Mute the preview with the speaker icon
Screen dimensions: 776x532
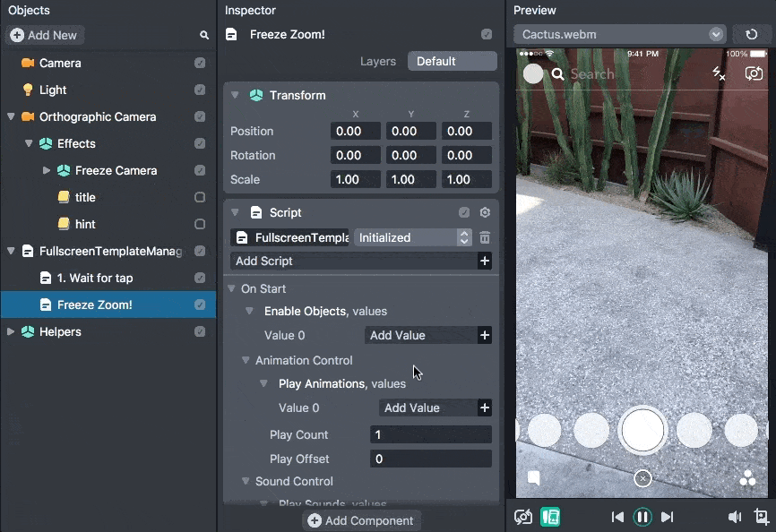(x=735, y=517)
